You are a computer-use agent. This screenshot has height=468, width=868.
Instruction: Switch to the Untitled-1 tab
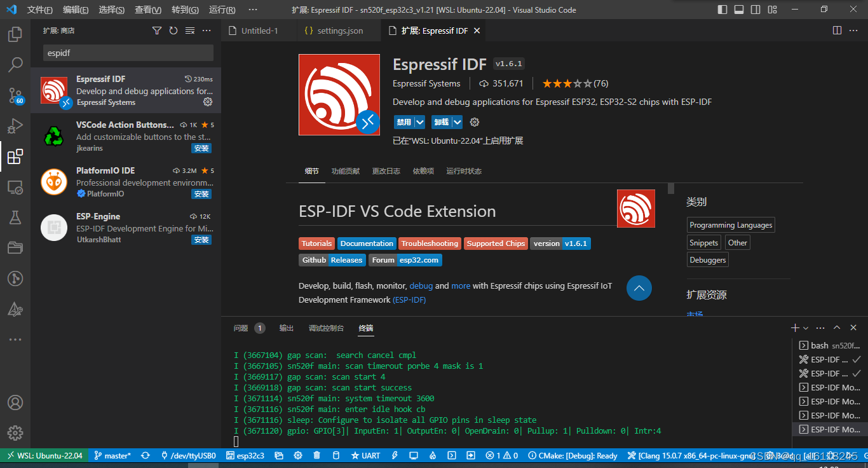[259, 31]
